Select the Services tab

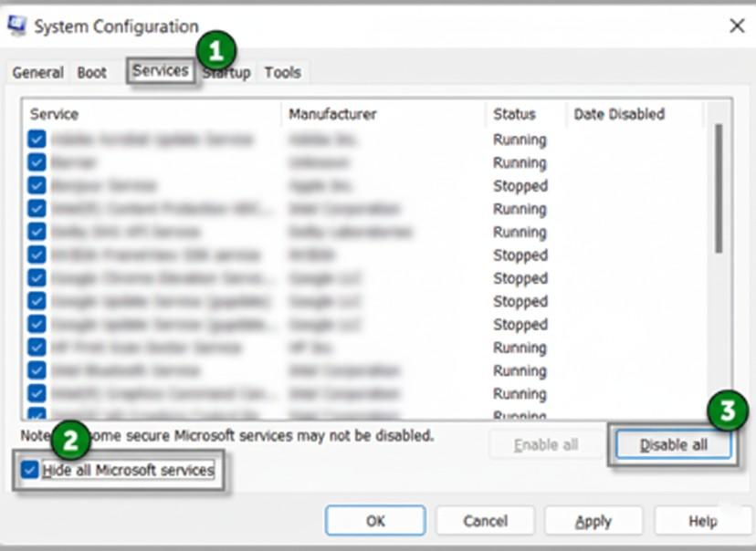tap(160, 72)
